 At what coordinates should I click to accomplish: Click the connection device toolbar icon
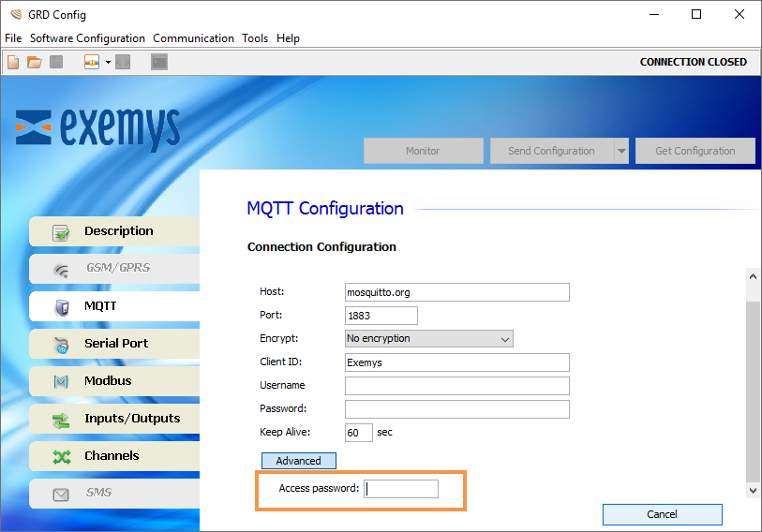point(91,62)
